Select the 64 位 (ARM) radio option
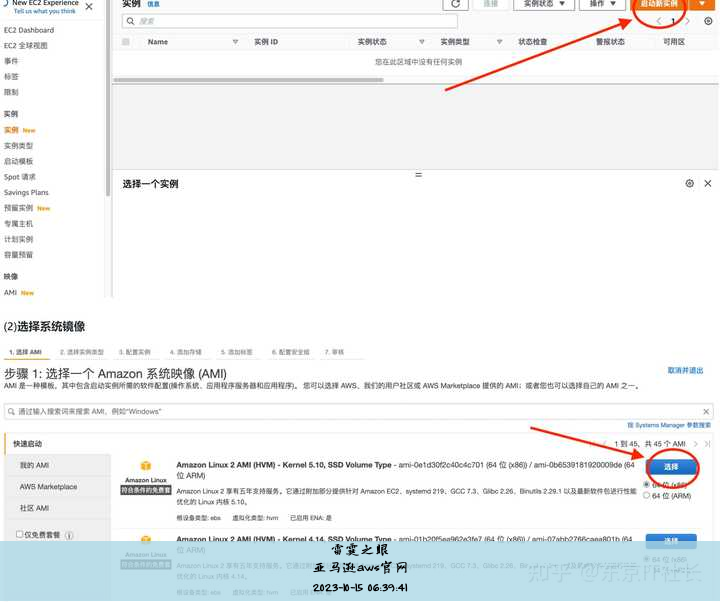720x602 pixels. click(x=647, y=495)
